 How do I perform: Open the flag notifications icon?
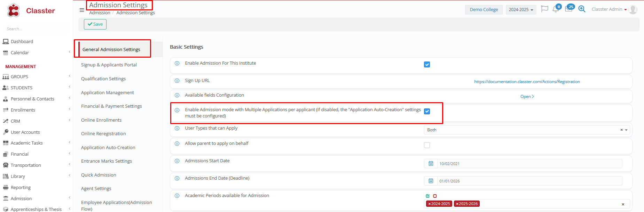[x=544, y=9]
